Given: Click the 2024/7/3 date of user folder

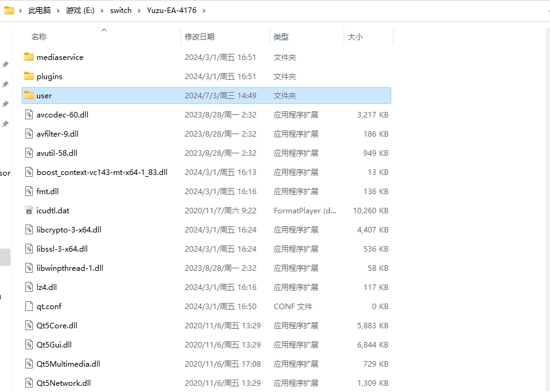Looking at the screenshot, I should tap(221, 95).
